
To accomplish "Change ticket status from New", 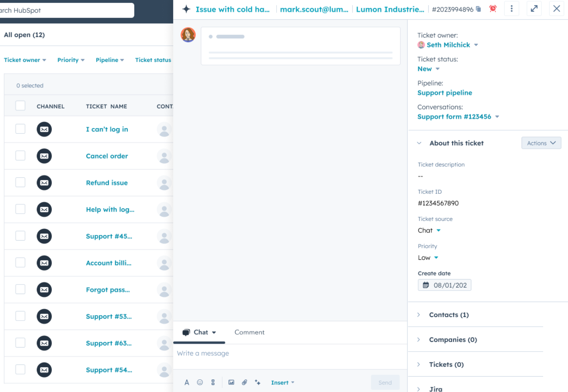I will point(428,69).
